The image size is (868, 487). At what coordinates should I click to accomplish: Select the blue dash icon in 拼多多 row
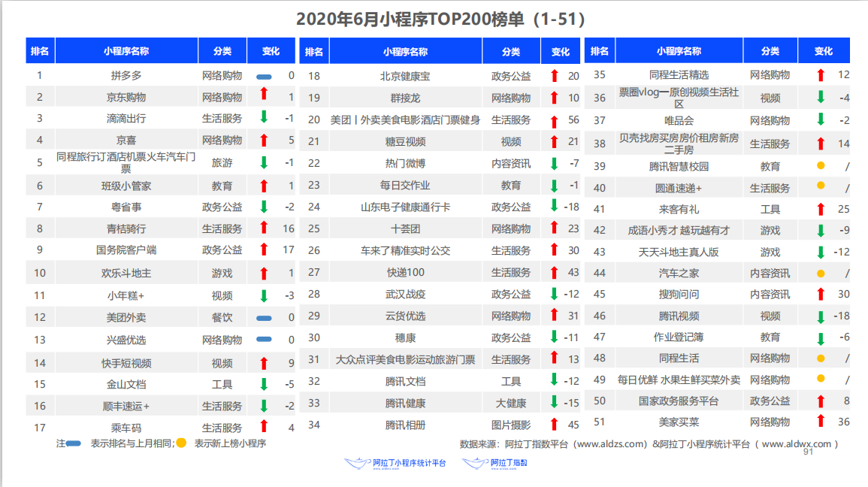click(x=264, y=76)
